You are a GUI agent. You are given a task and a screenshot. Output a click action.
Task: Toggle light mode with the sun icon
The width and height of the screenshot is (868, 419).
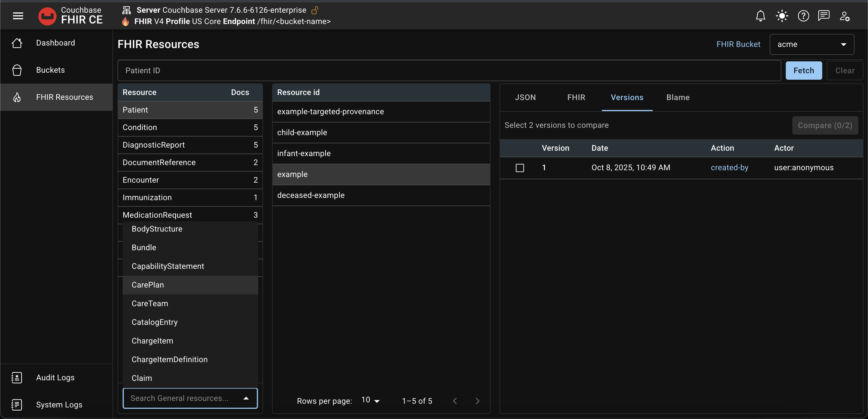click(782, 16)
